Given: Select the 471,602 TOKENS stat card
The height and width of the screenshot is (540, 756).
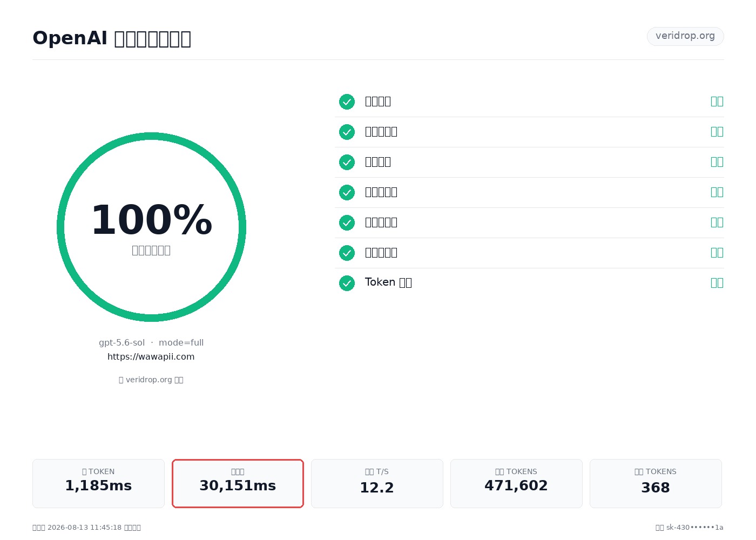Looking at the screenshot, I should pyautogui.click(x=516, y=483).
